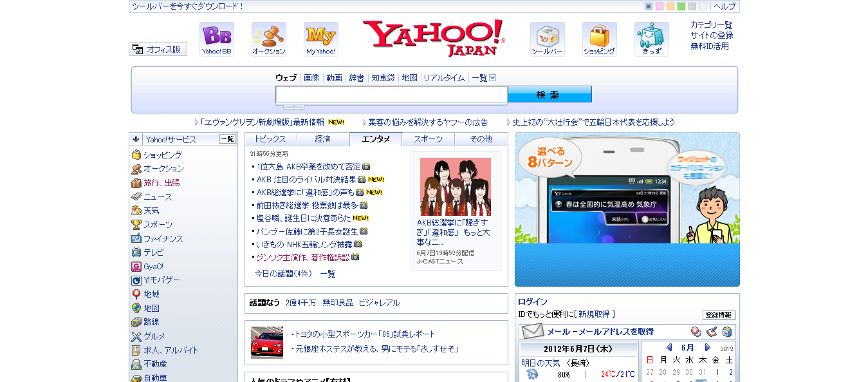868x382 pixels.
Task: Click the 検索 search button
Action: pos(549,95)
